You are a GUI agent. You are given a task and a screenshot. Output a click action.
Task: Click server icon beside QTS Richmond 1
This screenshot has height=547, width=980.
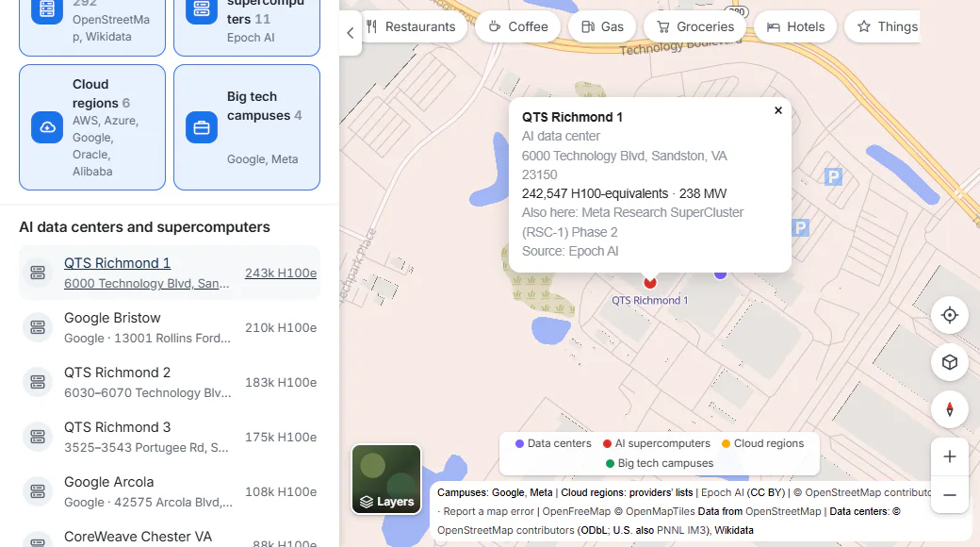pyautogui.click(x=38, y=273)
